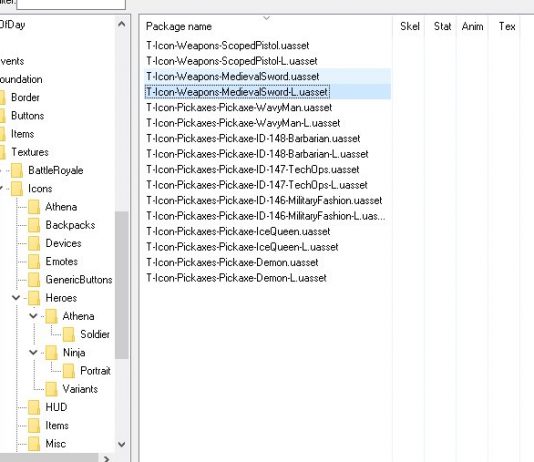Click the filter text input box
534x462 pixels.
pyautogui.click(x=71, y=3)
